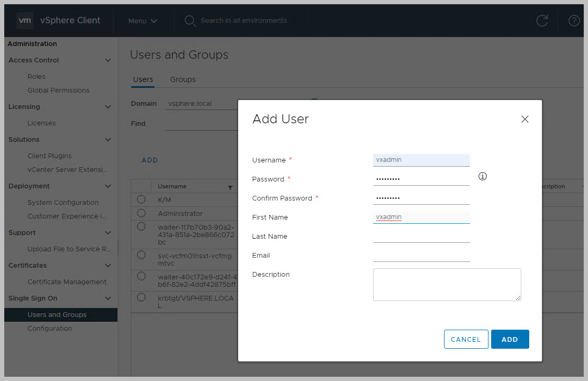The image size is (588, 381).
Task: Click the CANCEL button
Action: click(465, 340)
